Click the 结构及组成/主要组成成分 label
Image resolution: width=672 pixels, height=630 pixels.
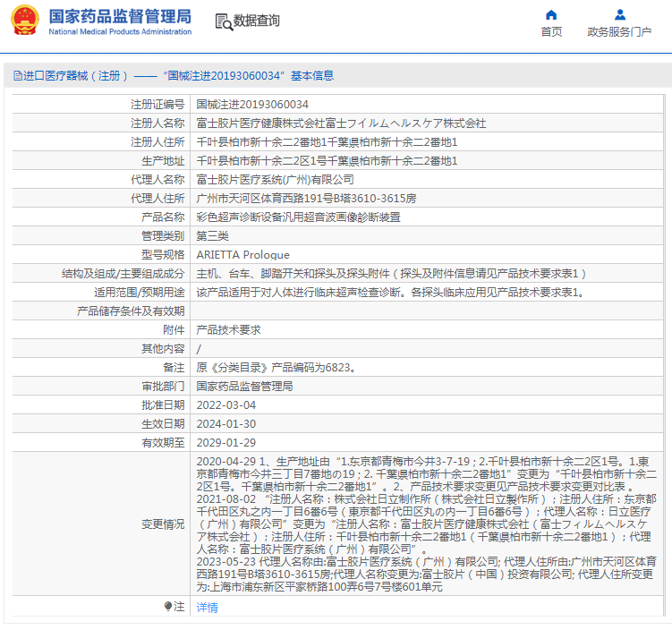click(x=123, y=274)
